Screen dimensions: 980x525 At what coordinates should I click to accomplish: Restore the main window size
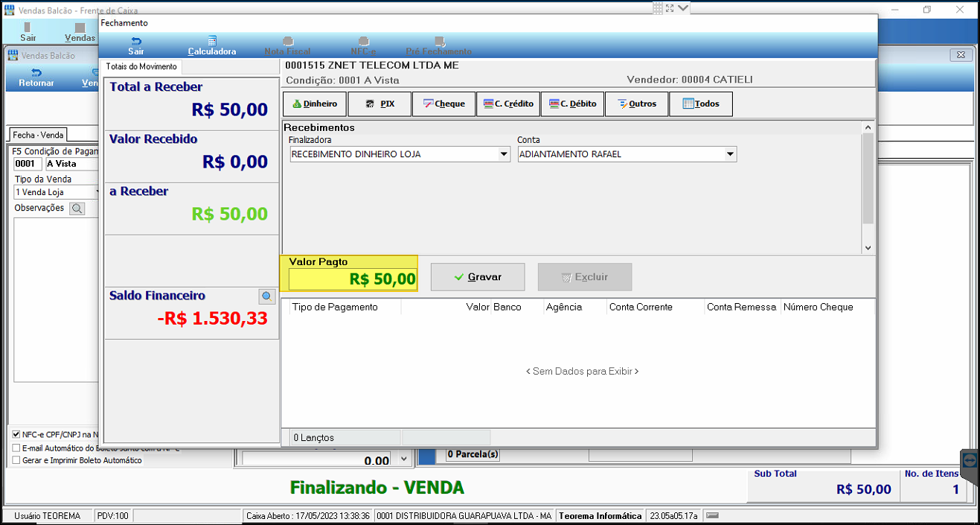click(x=927, y=10)
